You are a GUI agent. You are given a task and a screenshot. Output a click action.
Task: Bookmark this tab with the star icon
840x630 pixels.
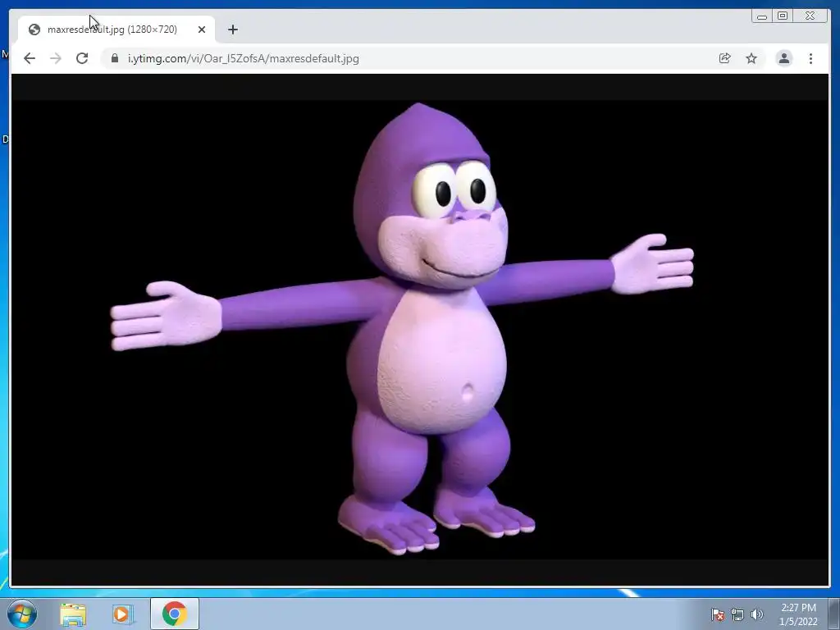(751, 58)
